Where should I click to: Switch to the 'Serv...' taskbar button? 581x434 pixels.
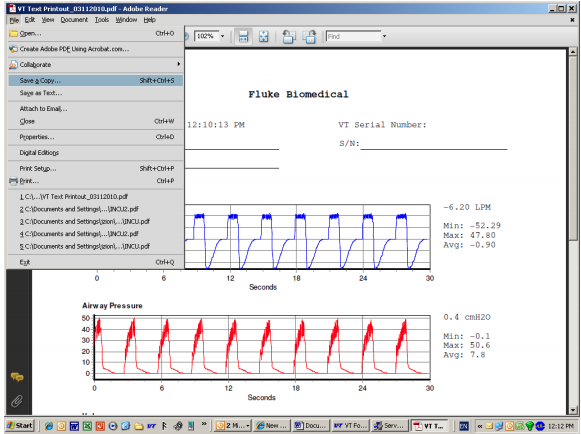tap(389, 425)
